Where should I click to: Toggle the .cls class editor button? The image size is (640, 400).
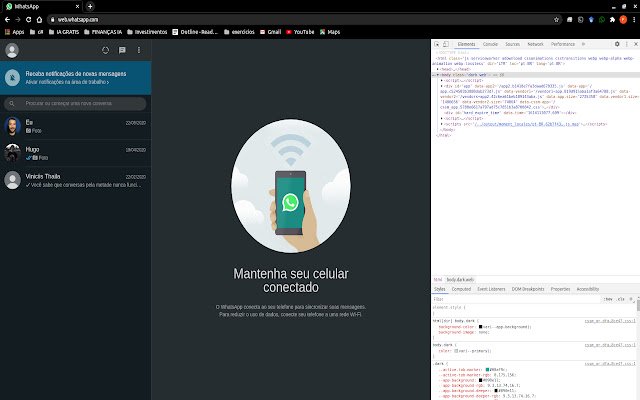pyautogui.click(x=621, y=299)
